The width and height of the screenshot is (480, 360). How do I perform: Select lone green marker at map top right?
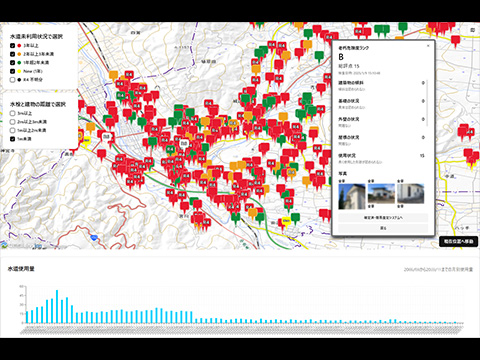coord(403,28)
